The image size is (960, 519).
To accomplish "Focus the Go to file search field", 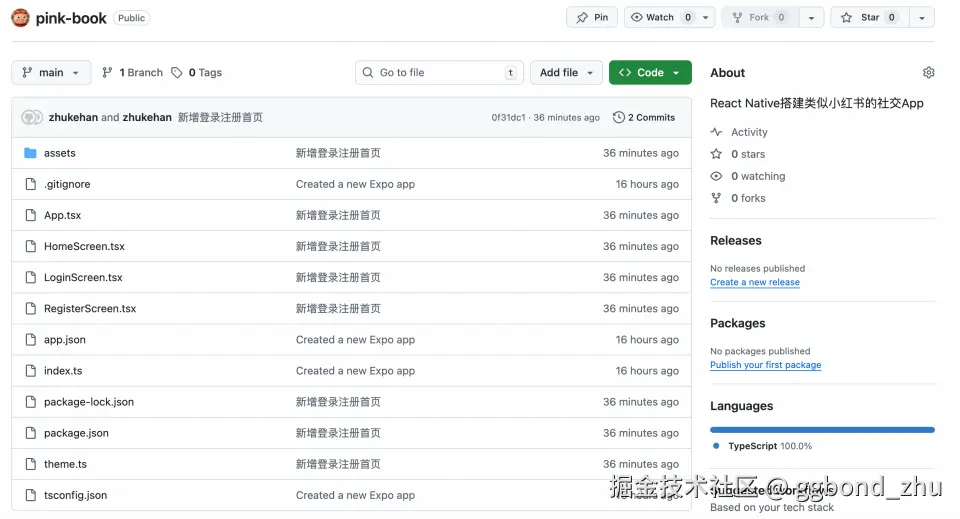I will tap(439, 72).
